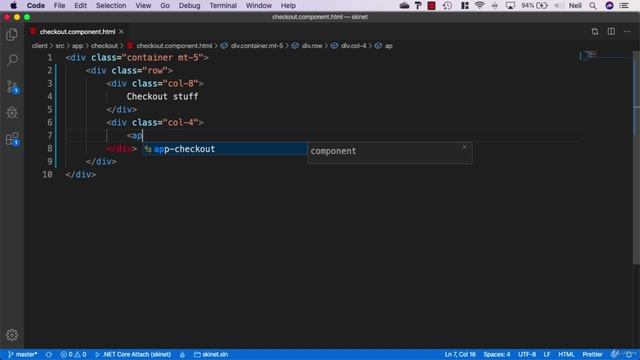Click the flame icon in status bar
The image size is (640, 360).
182,354
